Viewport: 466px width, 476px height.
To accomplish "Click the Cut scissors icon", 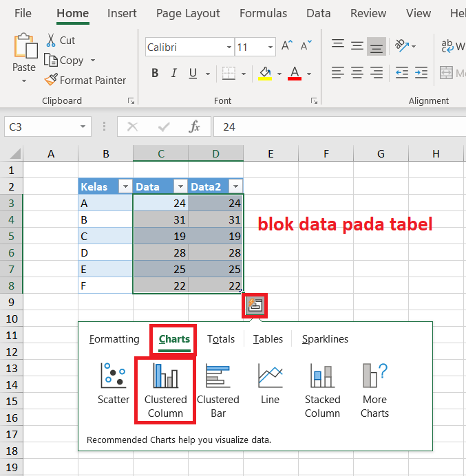I will click(x=51, y=41).
